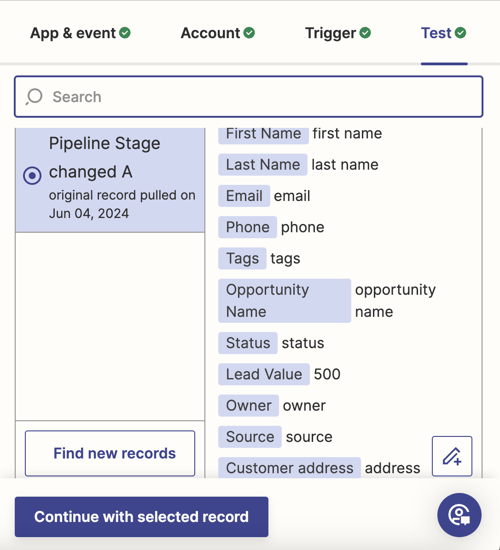Click green checkmark beside Trigger
This screenshot has width=500, height=550.
coord(365,33)
